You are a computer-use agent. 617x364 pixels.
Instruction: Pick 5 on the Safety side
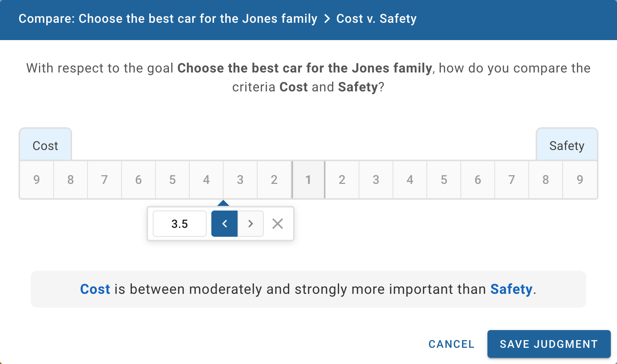coord(444,180)
